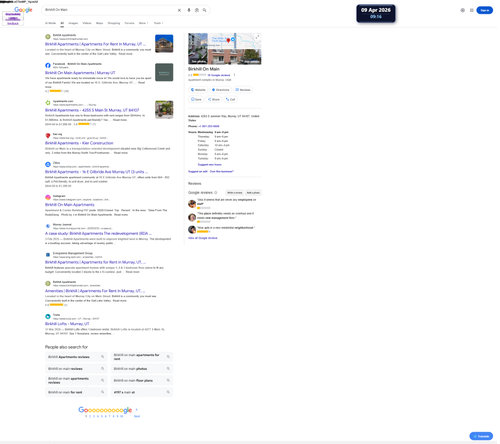Click 'See photos' image in knowledge panel
The height and width of the screenshot is (444, 500).
click(x=199, y=49)
